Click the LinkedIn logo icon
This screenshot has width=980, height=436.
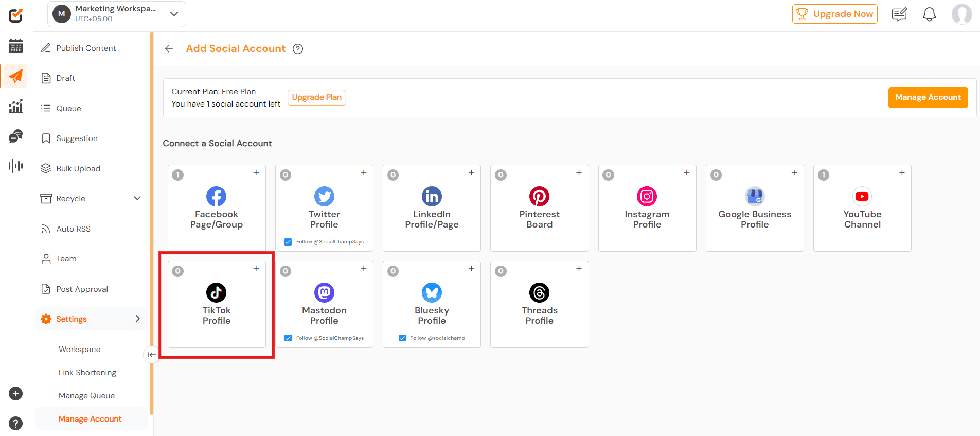[x=432, y=196]
